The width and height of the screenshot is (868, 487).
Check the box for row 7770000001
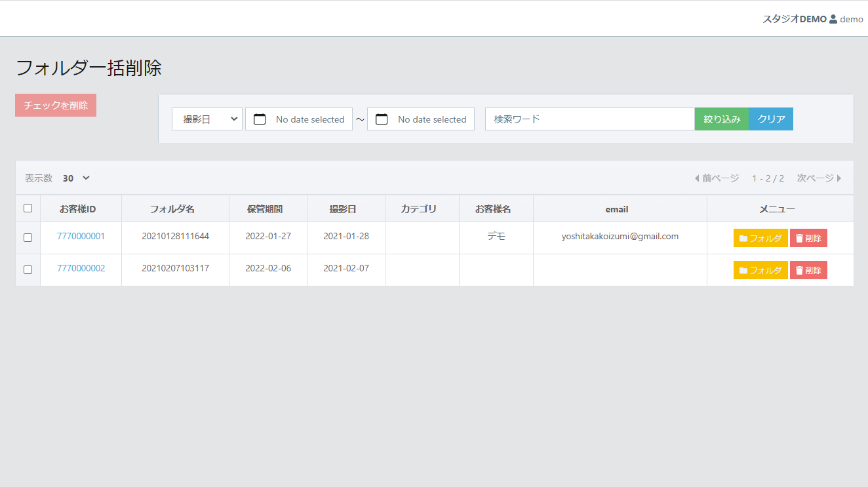pyautogui.click(x=28, y=238)
